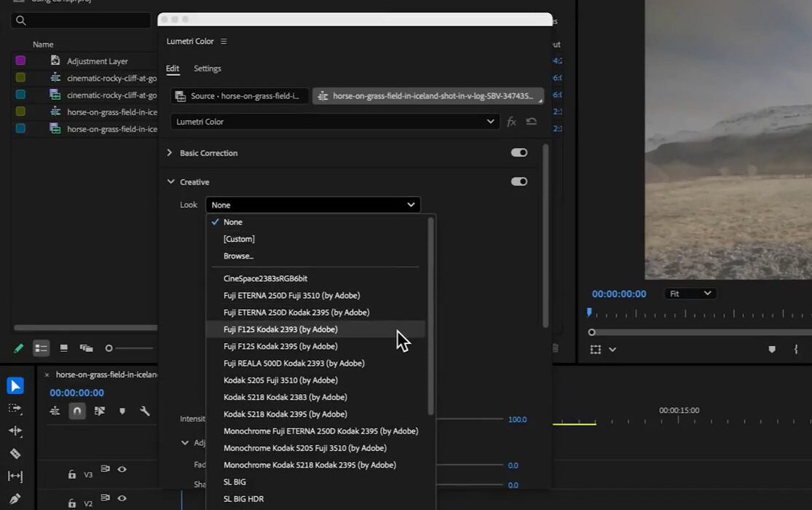
Task: Click the project search magnifier icon
Action: click(x=20, y=20)
